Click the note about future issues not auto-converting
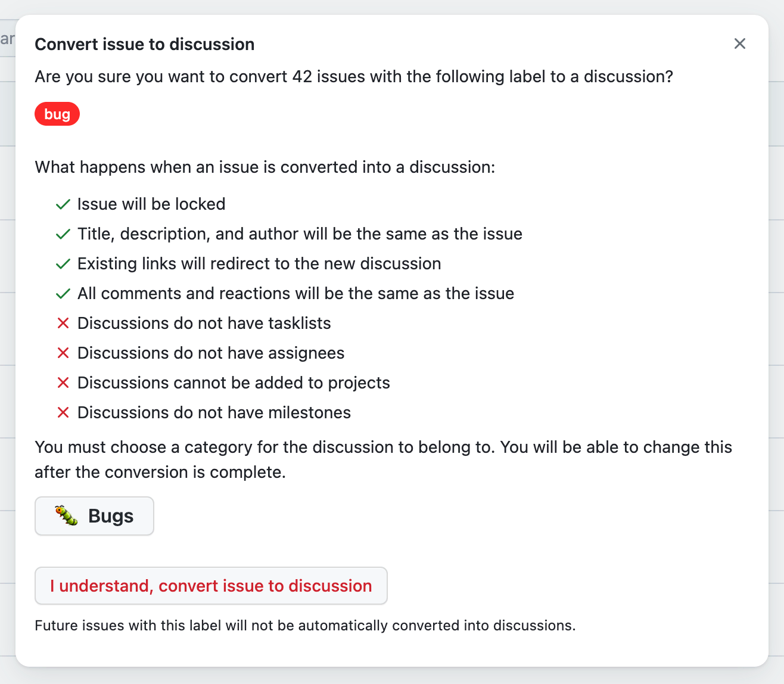This screenshot has width=784, height=684. pos(306,626)
